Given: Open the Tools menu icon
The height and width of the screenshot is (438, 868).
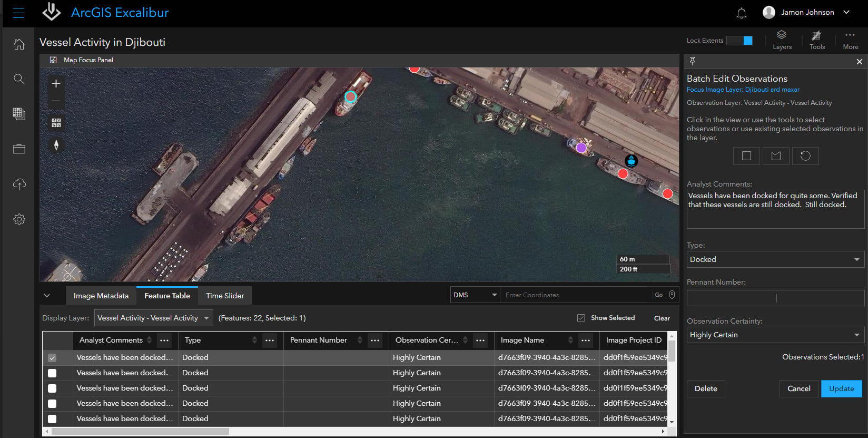Looking at the screenshot, I should 816,40.
